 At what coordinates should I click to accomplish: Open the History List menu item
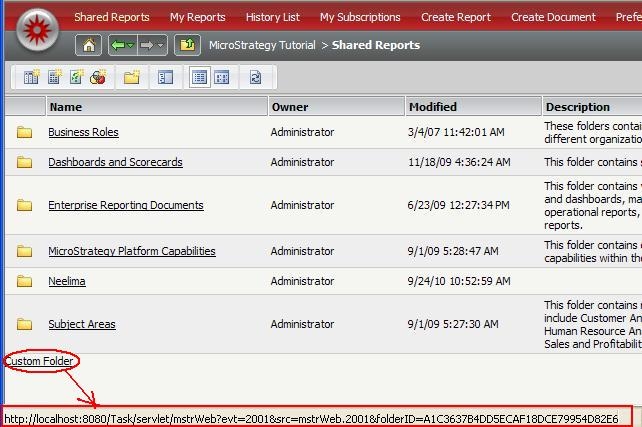[x=272, y=17]
